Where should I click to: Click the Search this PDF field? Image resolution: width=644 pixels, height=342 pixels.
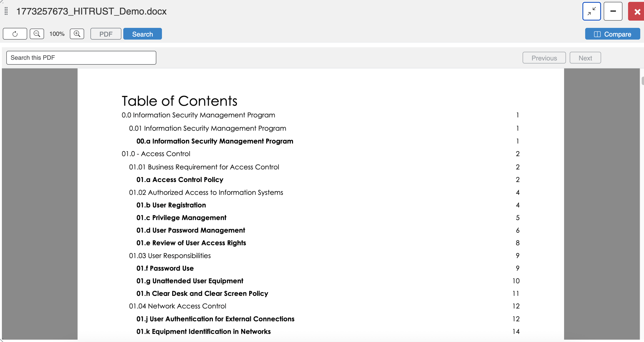tap(81, 58)
